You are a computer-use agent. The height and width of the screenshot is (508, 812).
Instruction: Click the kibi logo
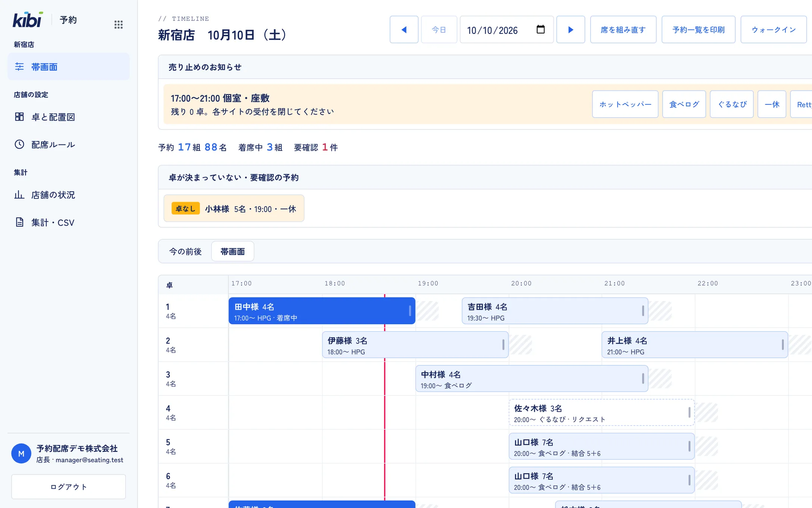28,20
